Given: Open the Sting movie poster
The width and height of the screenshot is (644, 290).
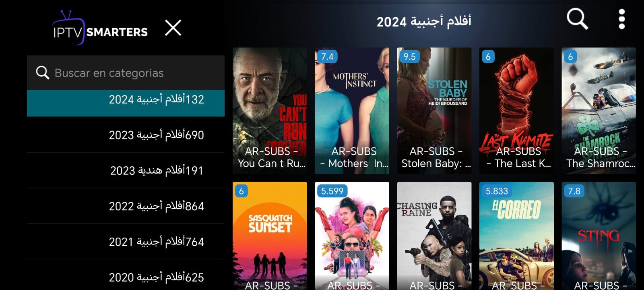Looking at the screenshot, I should (599, 236).
